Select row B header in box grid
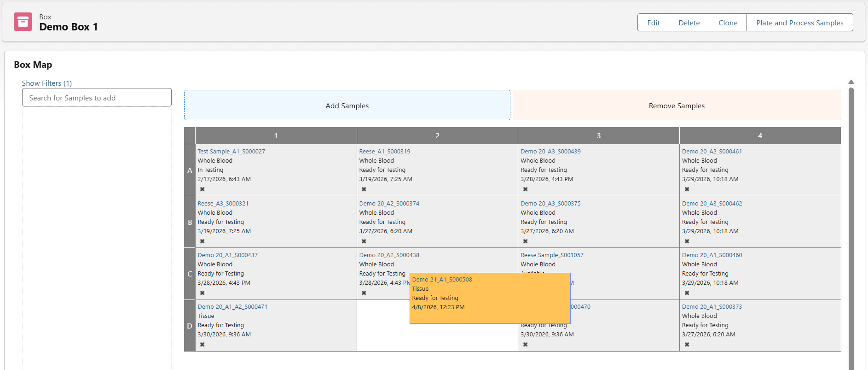Screen dimensions: 868x370 pos(190,222)
